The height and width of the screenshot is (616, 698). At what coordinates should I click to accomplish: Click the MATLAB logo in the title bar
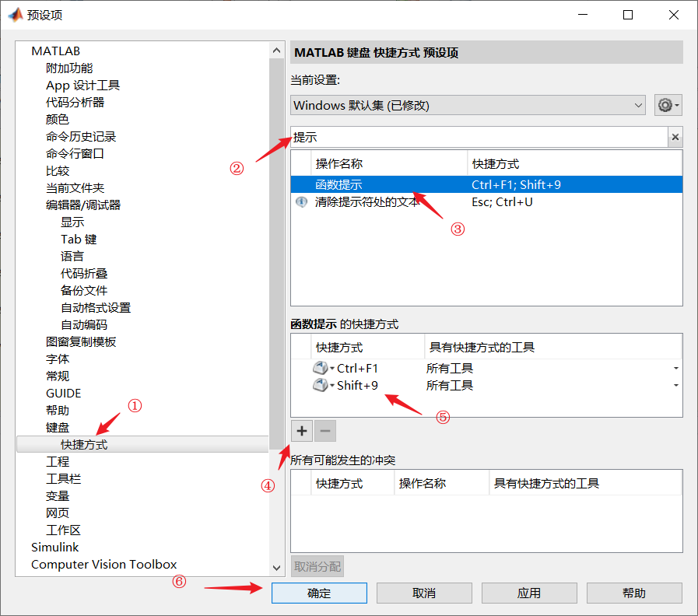click(x=15, y=15)
